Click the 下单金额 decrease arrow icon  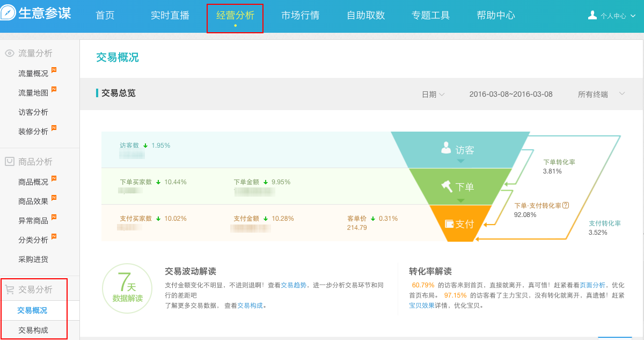266,182
